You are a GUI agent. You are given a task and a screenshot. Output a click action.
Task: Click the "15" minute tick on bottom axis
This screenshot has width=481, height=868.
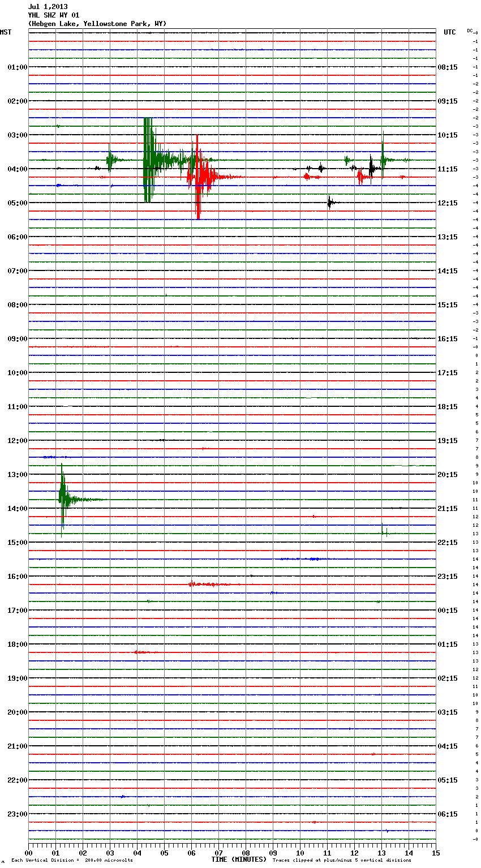click(x=435, y=853)
